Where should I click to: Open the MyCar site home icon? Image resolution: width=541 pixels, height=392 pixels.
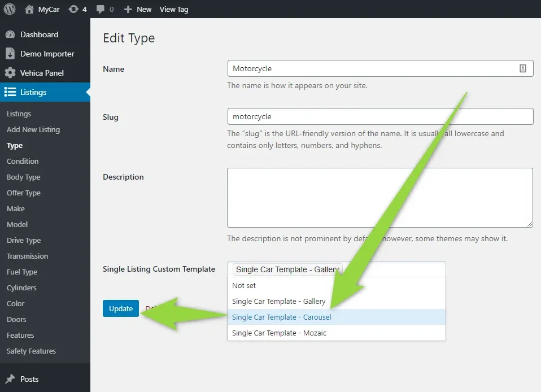click(29, 9)
